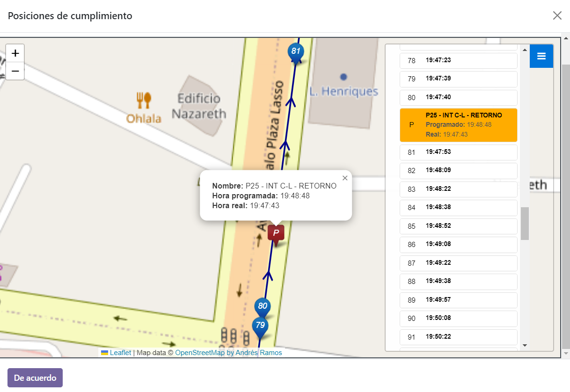The image size is (570, 392).
Task: Zoom out on the map
Action: coord(15,71)
